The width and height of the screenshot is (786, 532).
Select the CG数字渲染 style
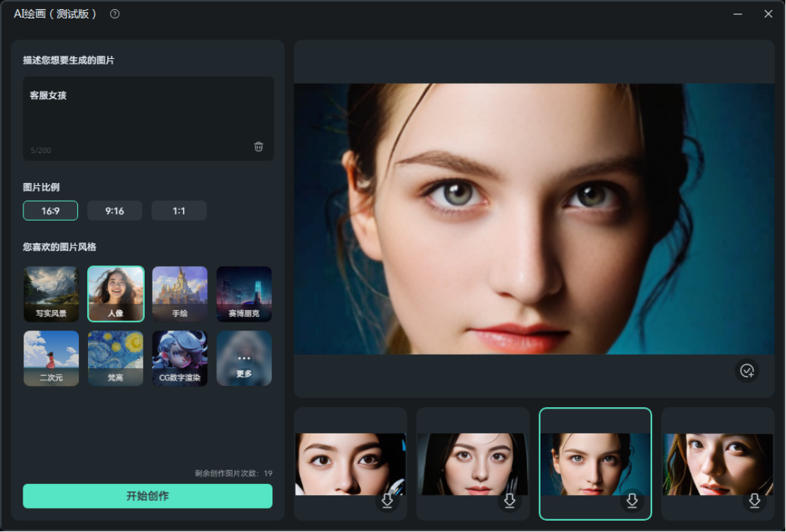coord(179,358)
